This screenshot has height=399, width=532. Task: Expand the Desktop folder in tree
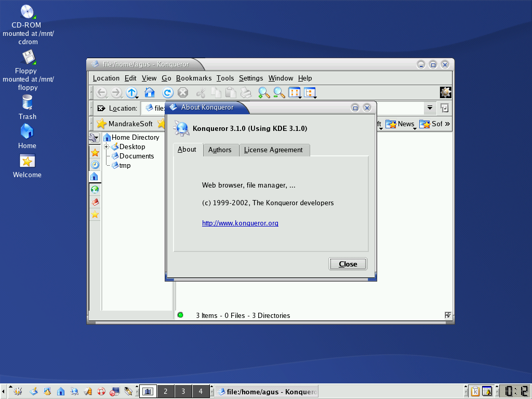[x=106, y=147]
